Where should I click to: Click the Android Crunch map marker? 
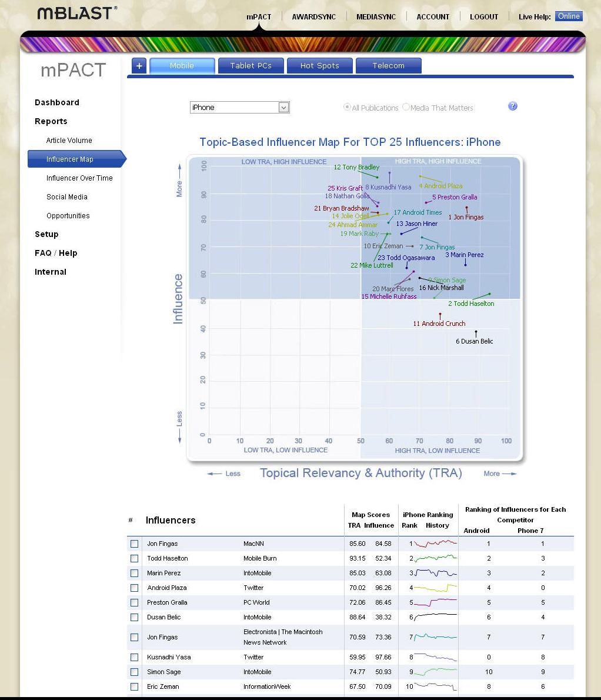point(440,314)
